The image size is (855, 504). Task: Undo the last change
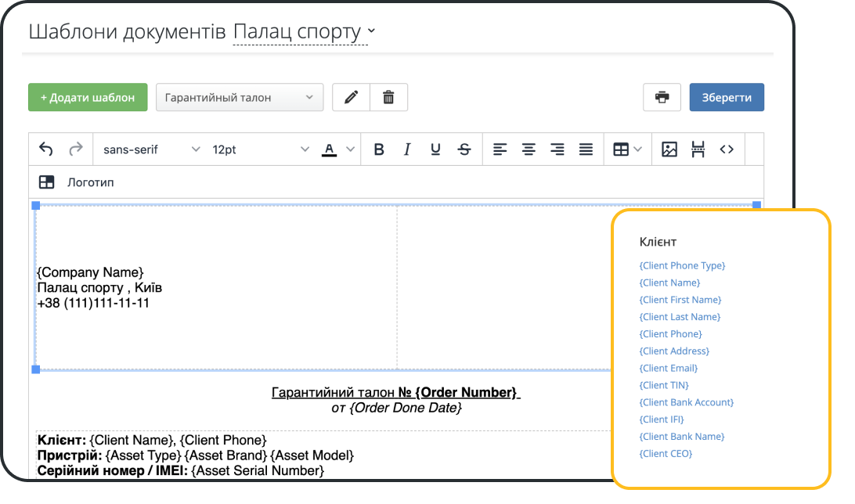(45, 149)
